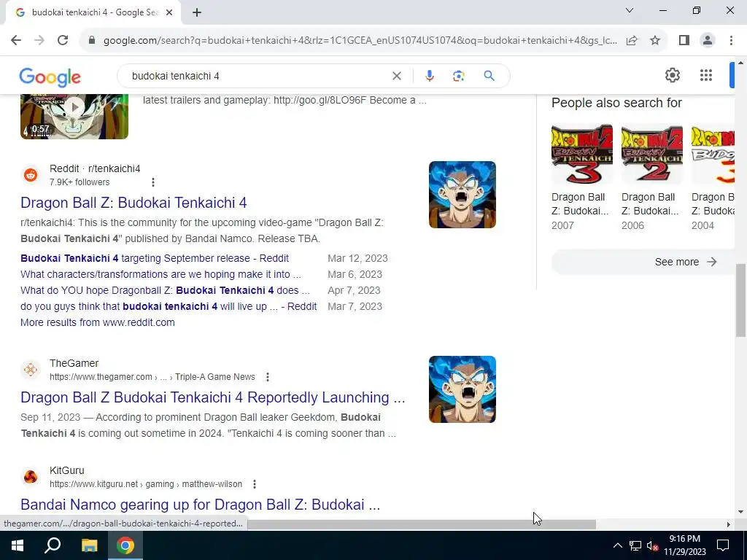Open File Explorer from taskbar
This screenshot has width=747, height=560.
(89, 545)
